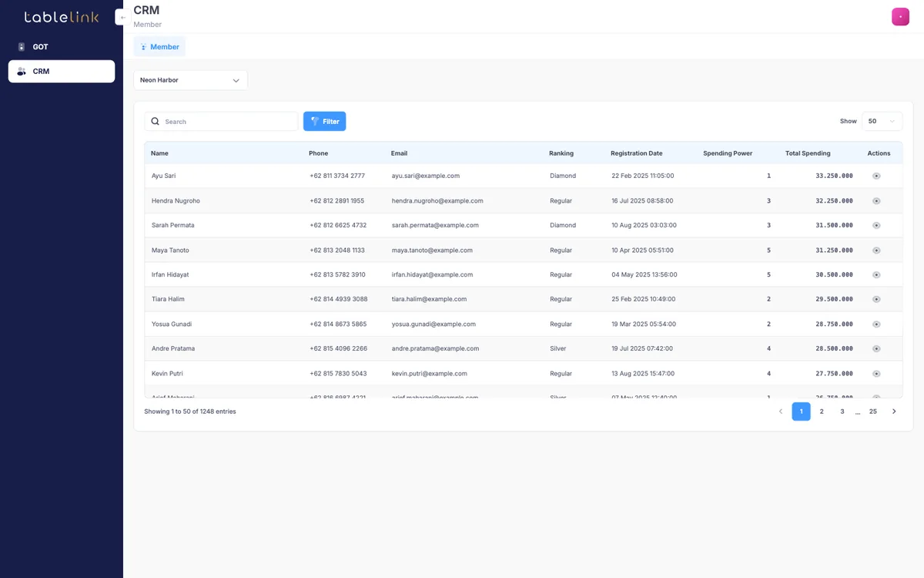Screen dimensions: 924x578
Task: Open the Member tab
Action: (159, 47)
